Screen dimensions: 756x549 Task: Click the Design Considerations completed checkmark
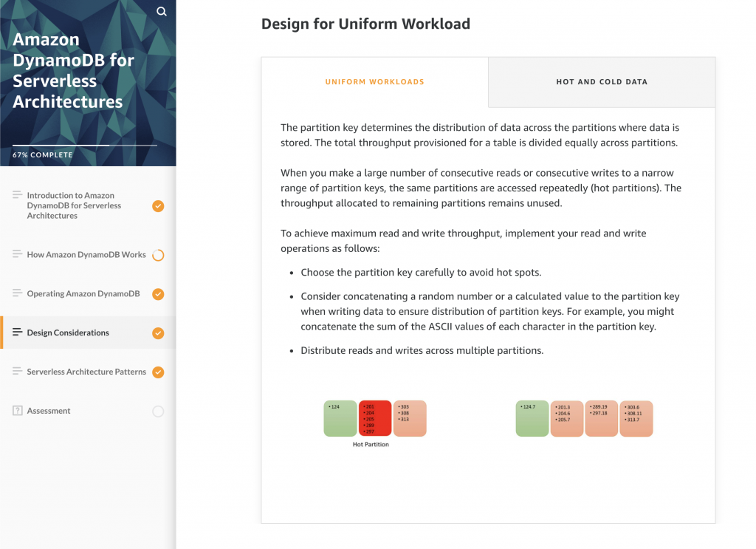point(158,333)
